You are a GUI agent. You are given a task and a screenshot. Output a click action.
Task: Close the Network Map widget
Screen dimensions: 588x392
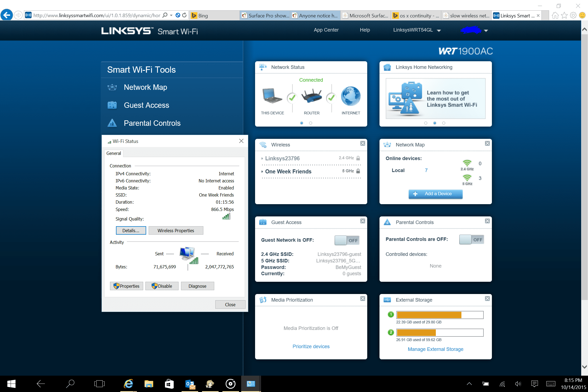point(487,143)
